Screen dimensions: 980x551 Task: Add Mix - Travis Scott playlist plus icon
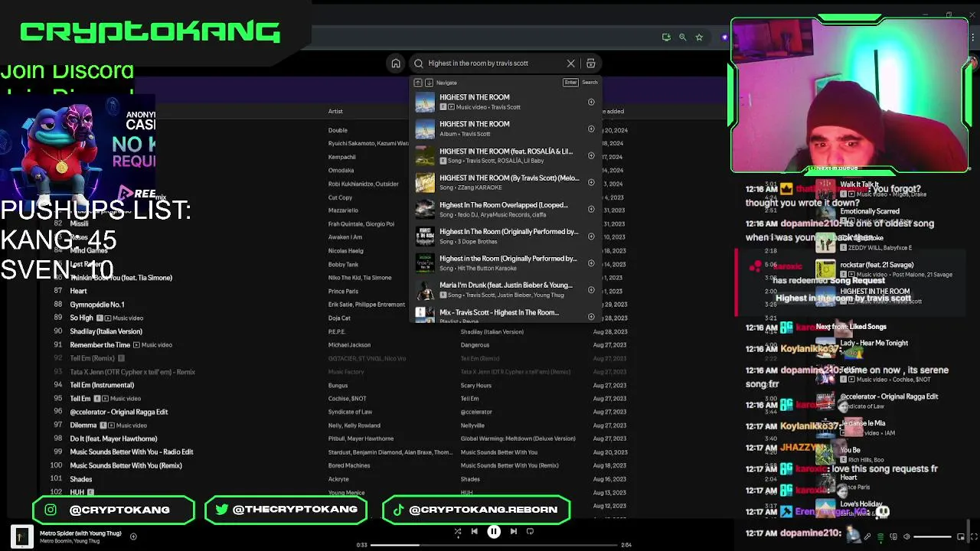tap(591, 316)
